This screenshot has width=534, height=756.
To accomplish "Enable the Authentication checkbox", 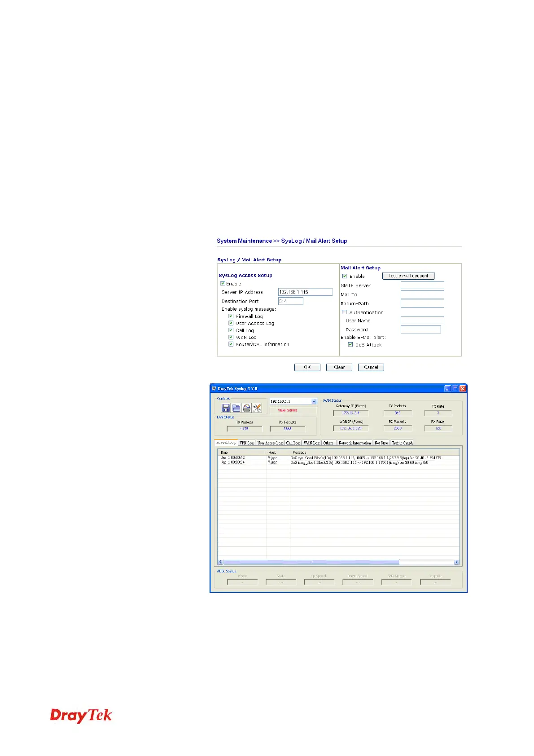I will tap(345, 312).
